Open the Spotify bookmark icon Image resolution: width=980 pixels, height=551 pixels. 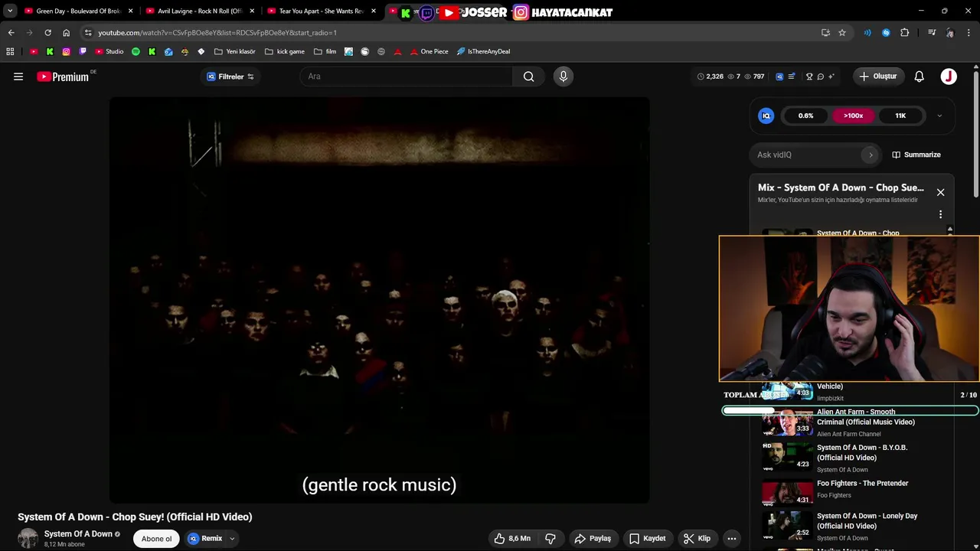coord(136,51)
